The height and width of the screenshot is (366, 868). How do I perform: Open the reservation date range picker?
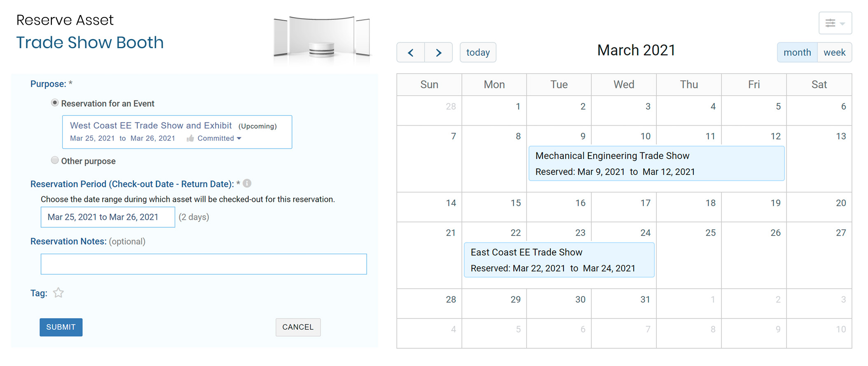(108, 217)
